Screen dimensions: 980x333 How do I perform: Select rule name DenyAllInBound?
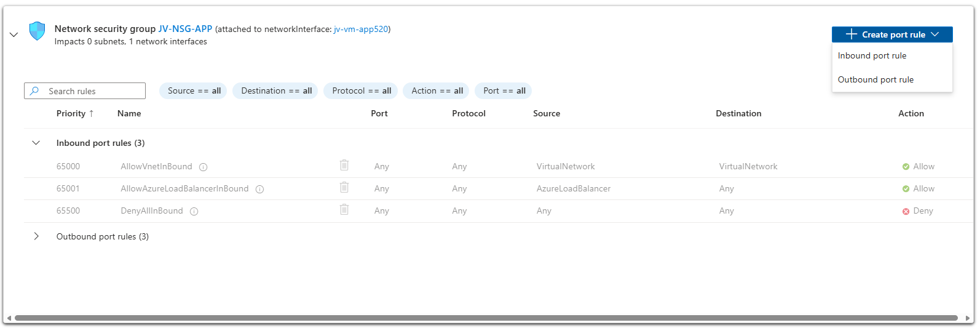pos(152,211)
